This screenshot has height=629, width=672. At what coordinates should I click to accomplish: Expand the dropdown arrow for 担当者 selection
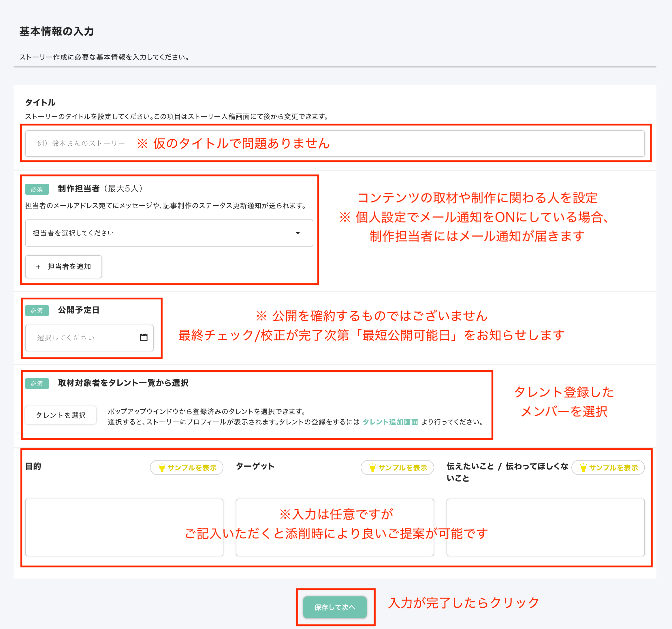pyautogui.click(x=298, y=233)
